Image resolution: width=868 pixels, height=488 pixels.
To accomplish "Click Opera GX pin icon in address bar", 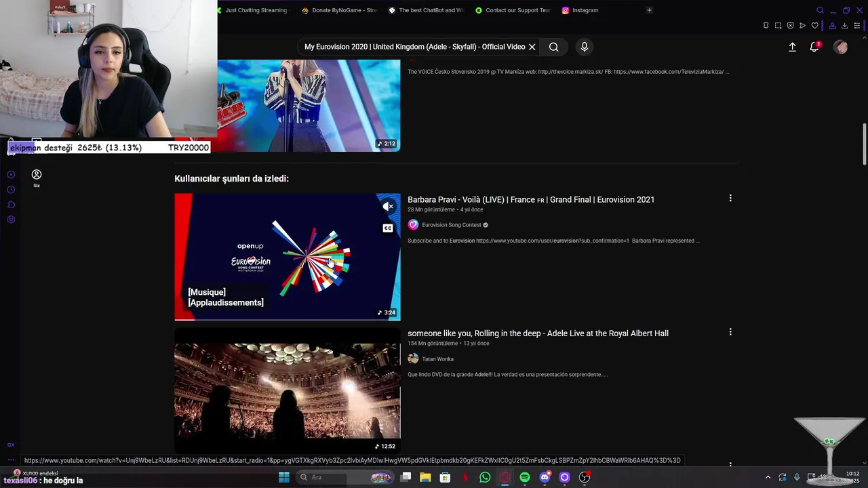I will coord(766,26).
